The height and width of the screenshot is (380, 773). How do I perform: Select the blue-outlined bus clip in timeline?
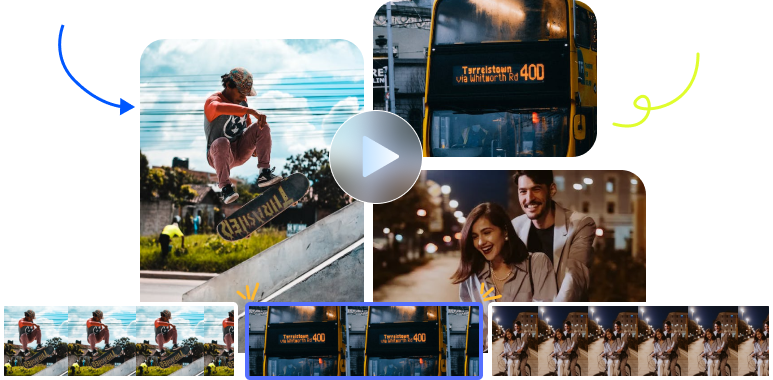[x=364, y=341]
